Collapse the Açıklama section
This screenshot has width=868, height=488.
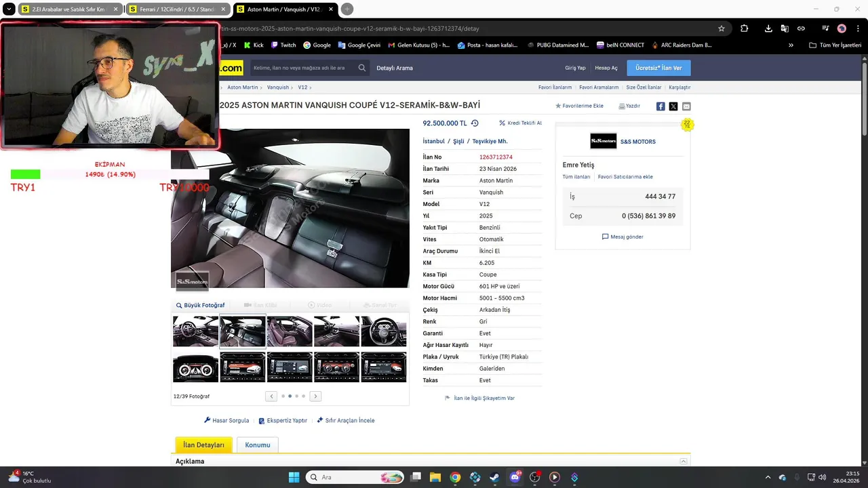[684, 462]
